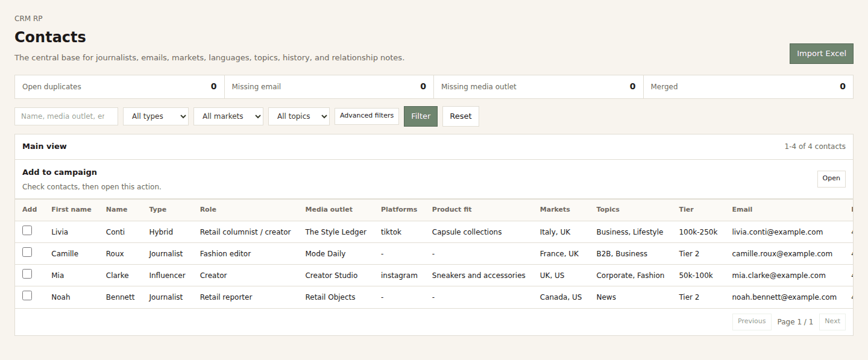
Task: Open the All markets dropdown
Action: tap(228, 116)
